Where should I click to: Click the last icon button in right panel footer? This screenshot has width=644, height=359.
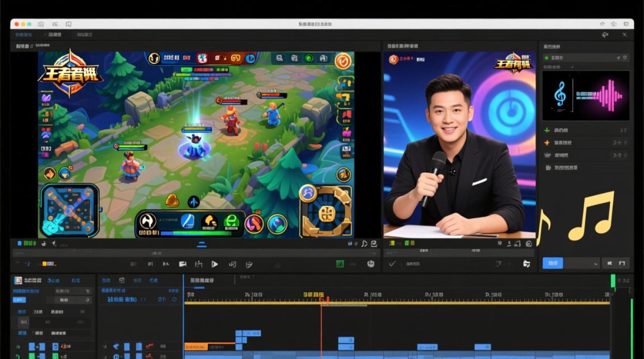click(x=622, y=263)
